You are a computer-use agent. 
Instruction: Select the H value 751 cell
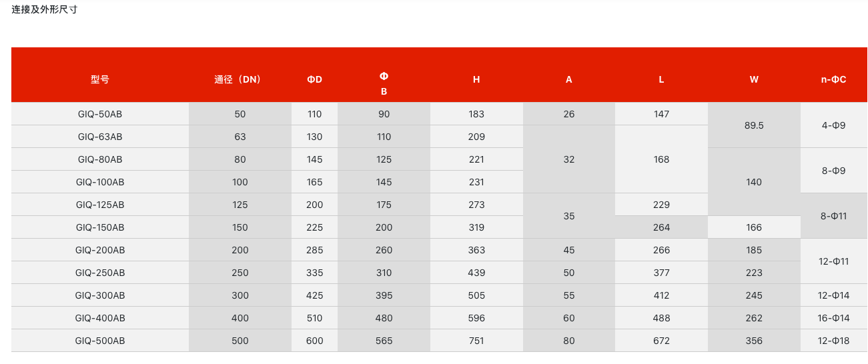pyautogui.click(x=476, y=341)
